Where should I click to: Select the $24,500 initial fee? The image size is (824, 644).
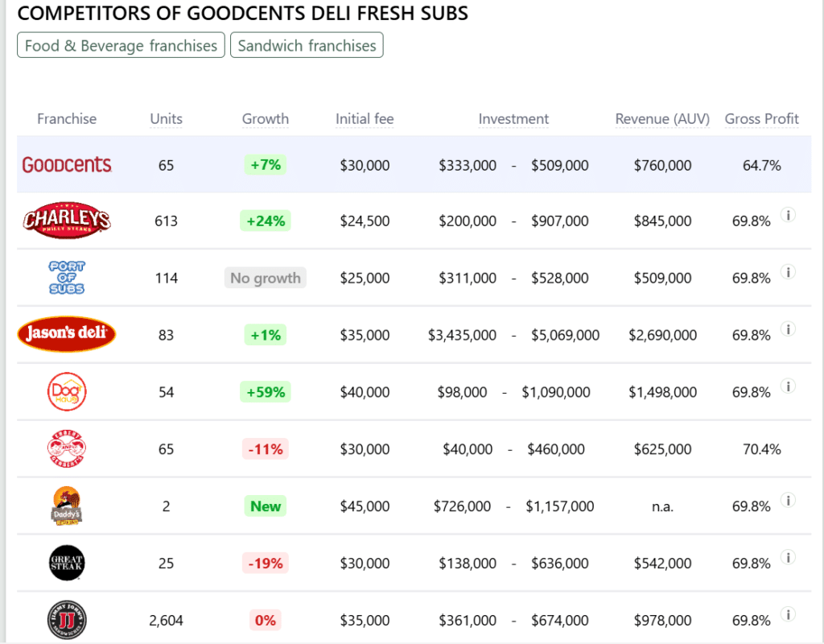tap(365, 221)
